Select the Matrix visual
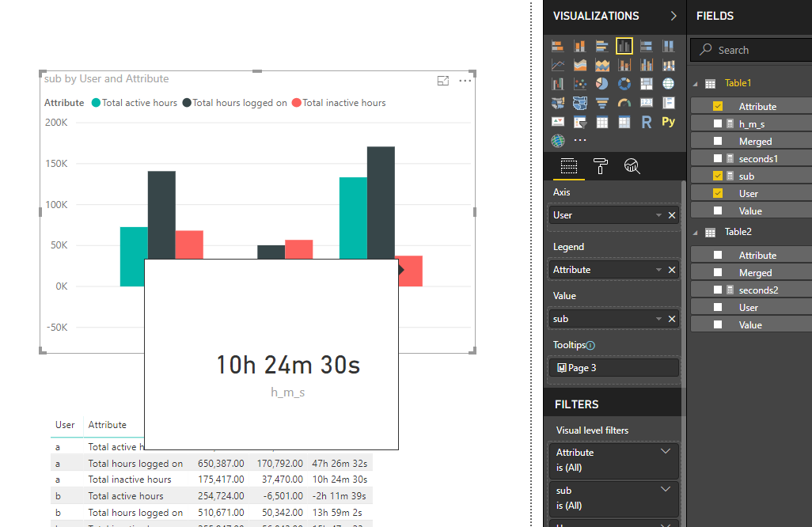Screen dimensions: 812x527 click(x=624, y=122)
